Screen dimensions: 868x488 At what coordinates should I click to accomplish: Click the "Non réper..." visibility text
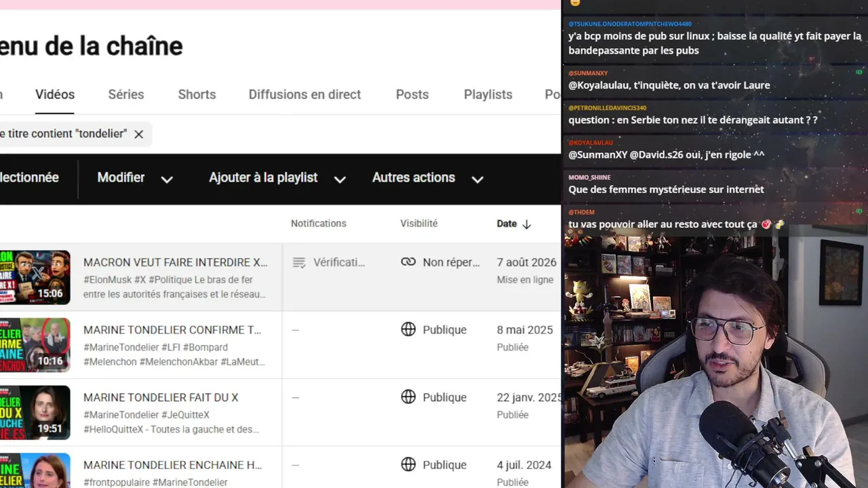pos(451,262)
